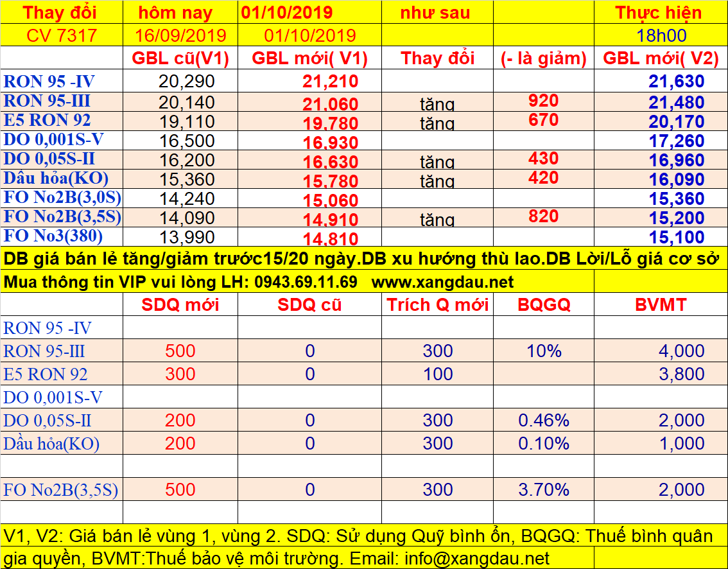Click the date '16/09/2019' cell

click(x=180, y=36)
